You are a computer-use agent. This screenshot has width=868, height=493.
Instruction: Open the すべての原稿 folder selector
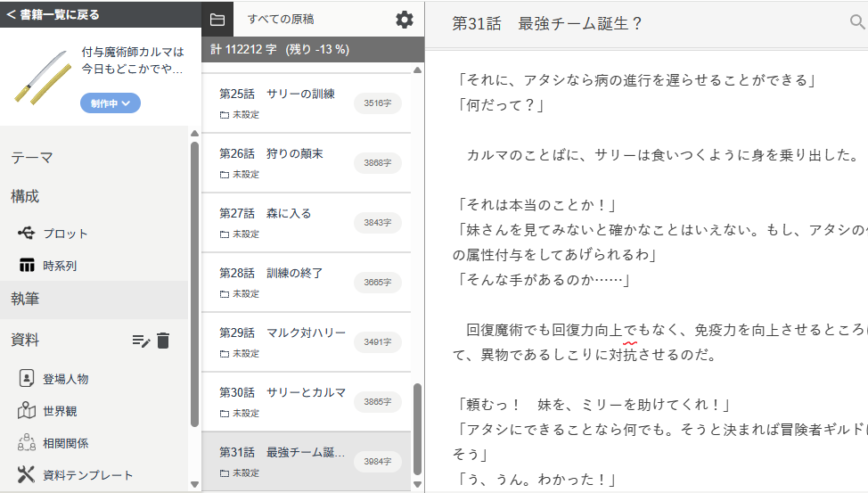point(280,20)
